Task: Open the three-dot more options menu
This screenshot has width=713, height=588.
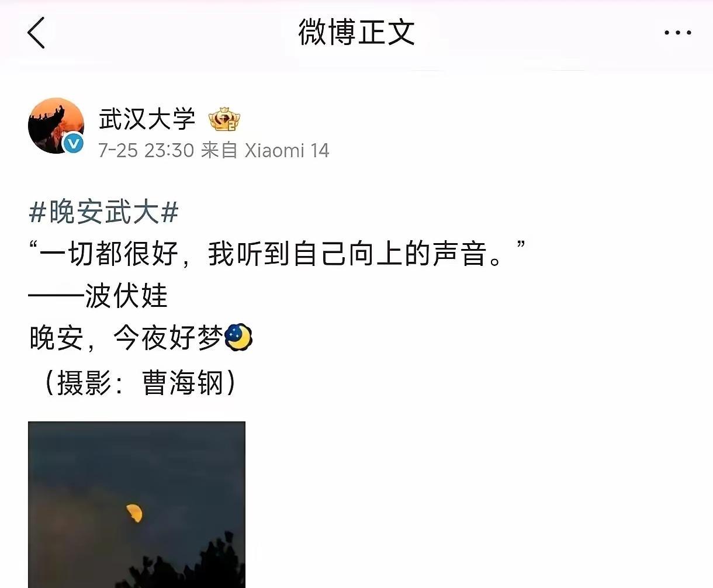Action: pyautogui.click(x=678, y=33)
